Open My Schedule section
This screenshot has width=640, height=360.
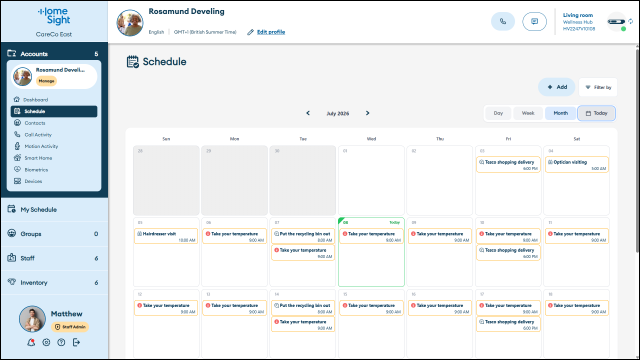pyautogui.click(x=54, y=209)
